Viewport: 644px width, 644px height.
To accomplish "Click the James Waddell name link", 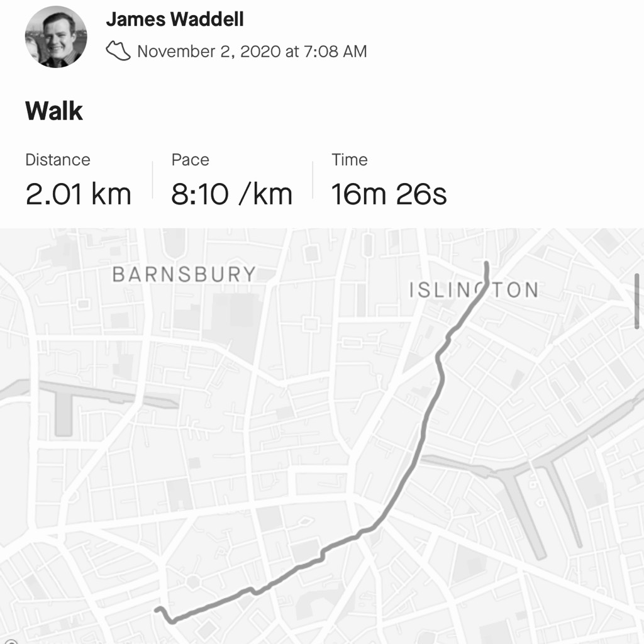I will click(x=175, y=19).
